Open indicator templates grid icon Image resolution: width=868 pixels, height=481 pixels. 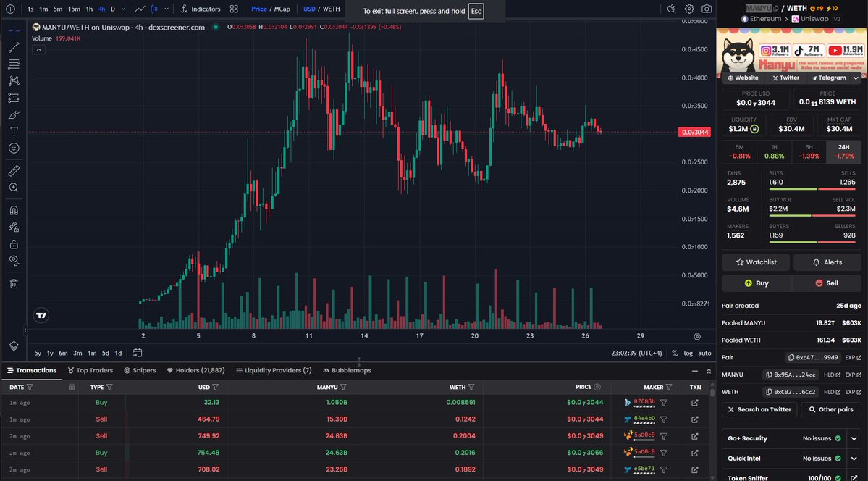point(234,9)
